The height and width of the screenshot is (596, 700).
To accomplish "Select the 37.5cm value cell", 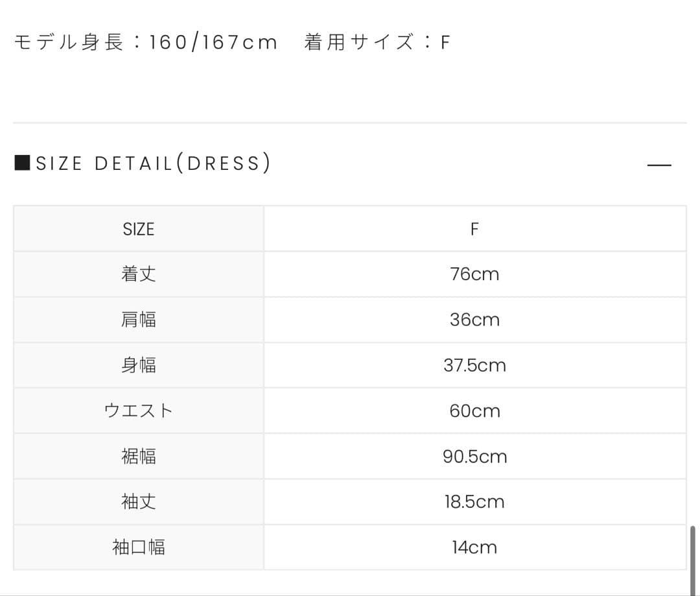I will pyautogui.click(x=474, y=365).
